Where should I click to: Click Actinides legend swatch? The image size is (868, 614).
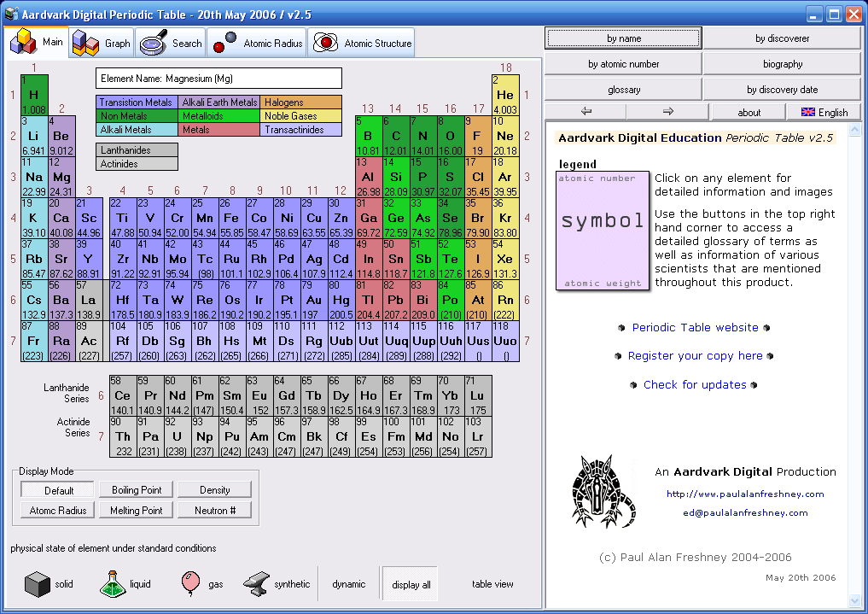pyautogui.click(x=137, y=164)
